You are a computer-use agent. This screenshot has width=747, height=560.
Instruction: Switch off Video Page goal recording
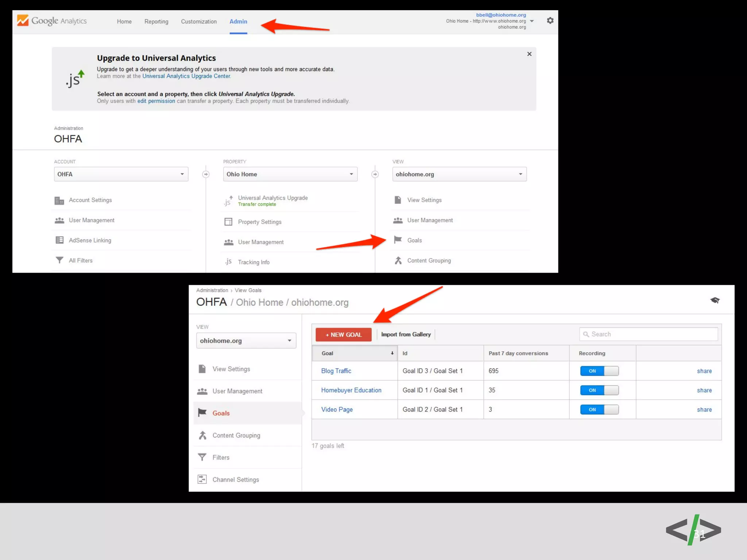pyautogui.click(x=599, y=409)
